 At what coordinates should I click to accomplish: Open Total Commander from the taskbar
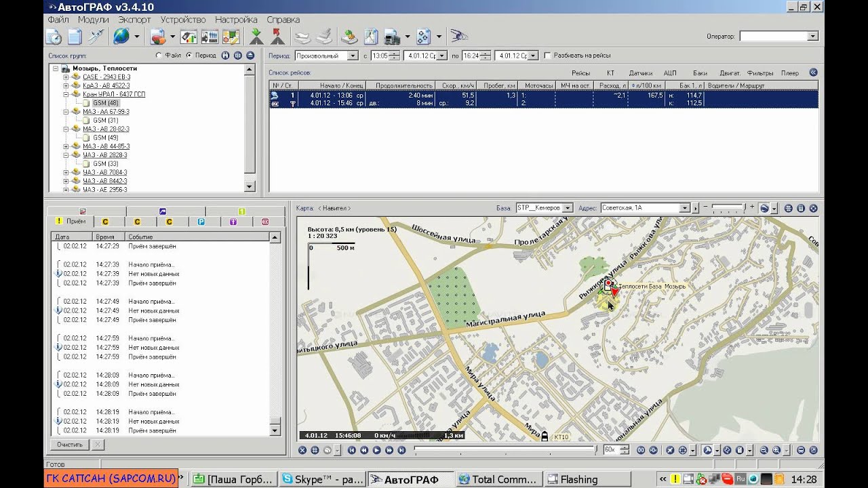(x=499, y=479)
